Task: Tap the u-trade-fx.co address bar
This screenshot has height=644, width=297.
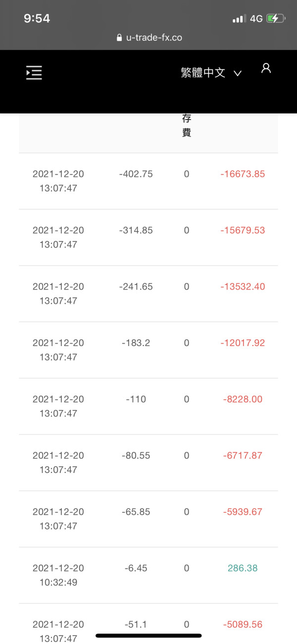Action: (x=153, y=38)
